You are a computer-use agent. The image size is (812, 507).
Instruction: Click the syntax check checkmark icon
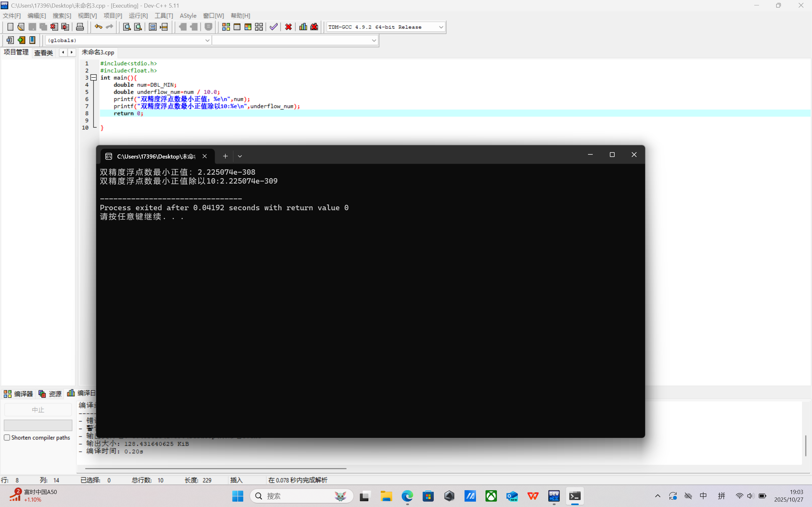tap(274, 27)
